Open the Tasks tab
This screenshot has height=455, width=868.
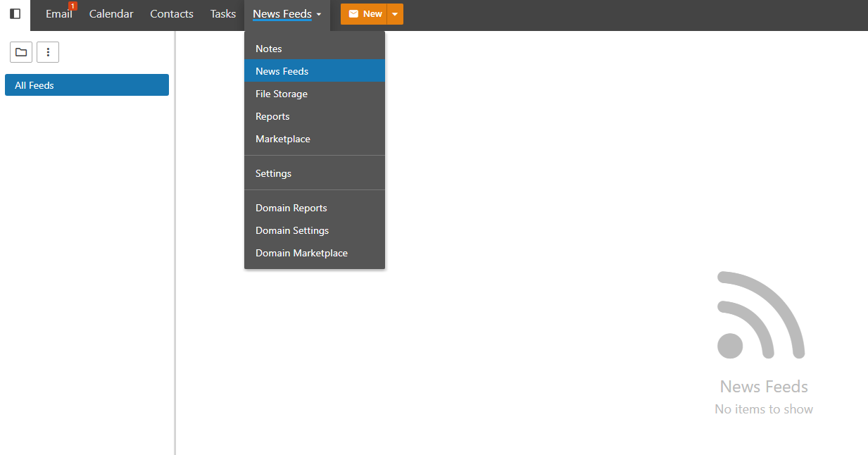[223, 14]
